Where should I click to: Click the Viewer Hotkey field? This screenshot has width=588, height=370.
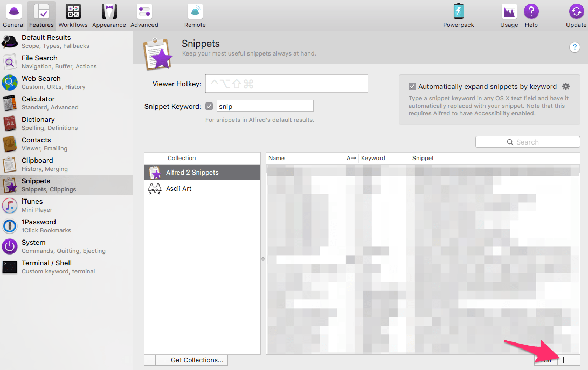(286, 84)
